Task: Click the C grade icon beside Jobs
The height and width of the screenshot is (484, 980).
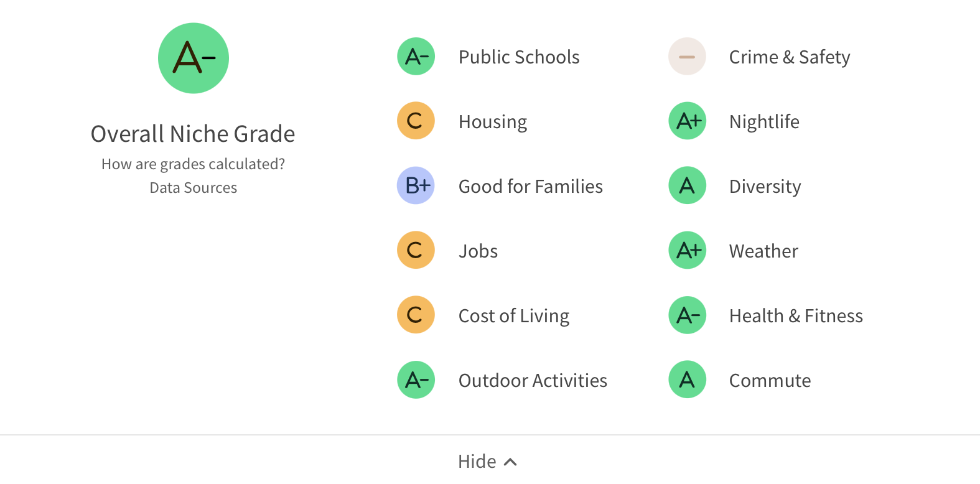Action: click(416, 250)
